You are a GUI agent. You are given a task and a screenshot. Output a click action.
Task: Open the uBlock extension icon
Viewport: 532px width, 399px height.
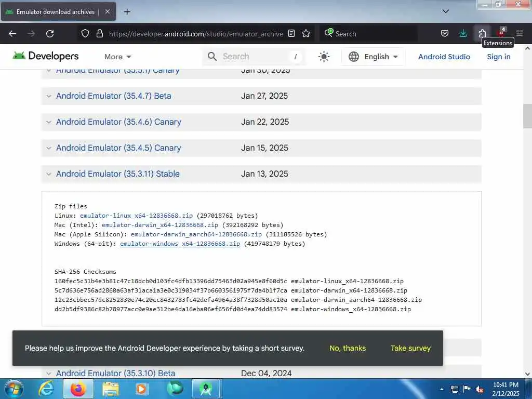[501, 32]
